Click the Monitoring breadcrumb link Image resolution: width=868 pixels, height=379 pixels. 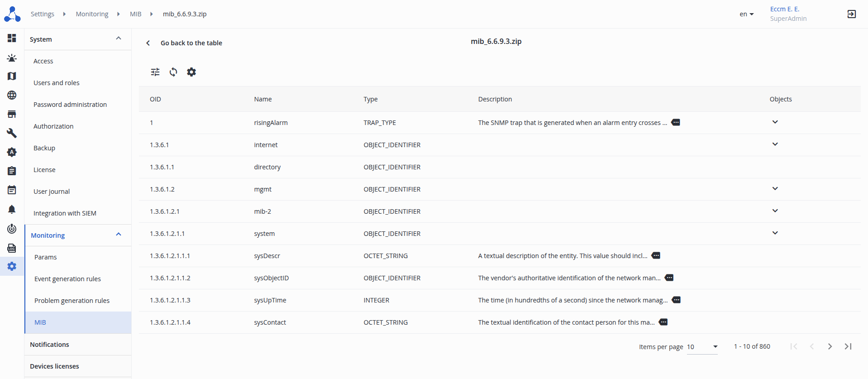[92, 14]
